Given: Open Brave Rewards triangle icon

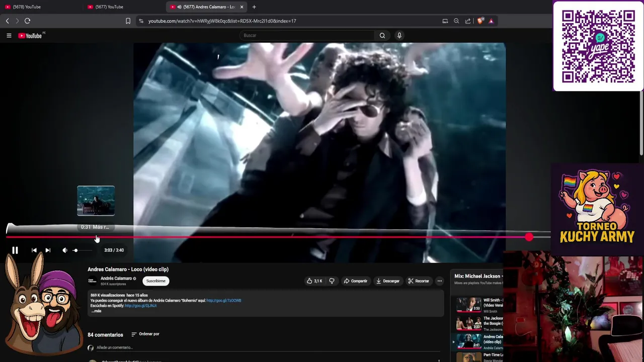Looking at the screenshot, I should [491, 21].
